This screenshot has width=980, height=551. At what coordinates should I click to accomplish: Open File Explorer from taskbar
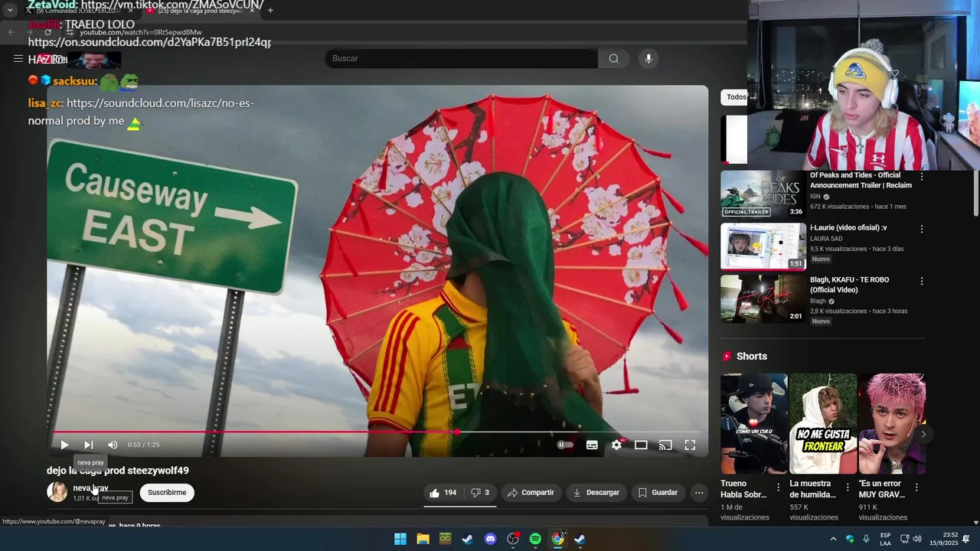tap(423, 539)
